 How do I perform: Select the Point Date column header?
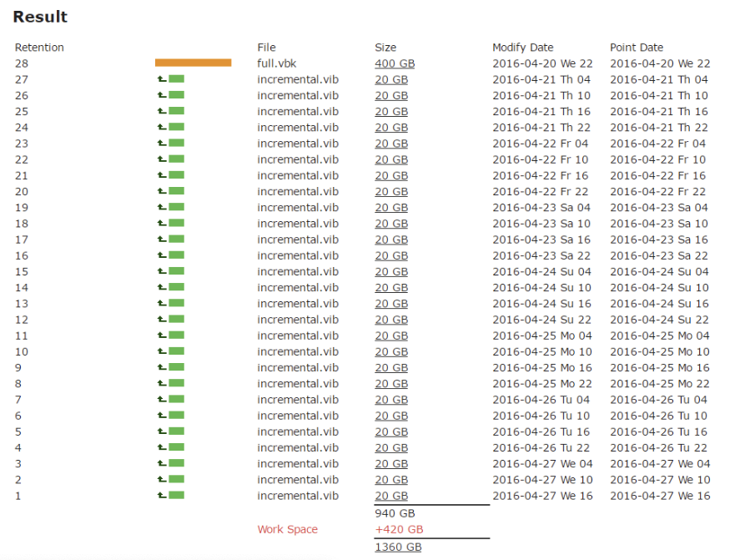tap(636, 48)
